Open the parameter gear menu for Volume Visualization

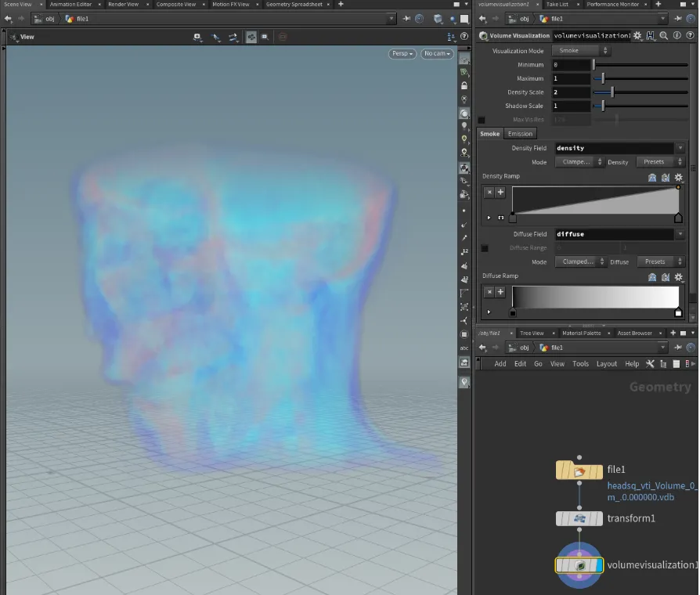tap(638, 36)
